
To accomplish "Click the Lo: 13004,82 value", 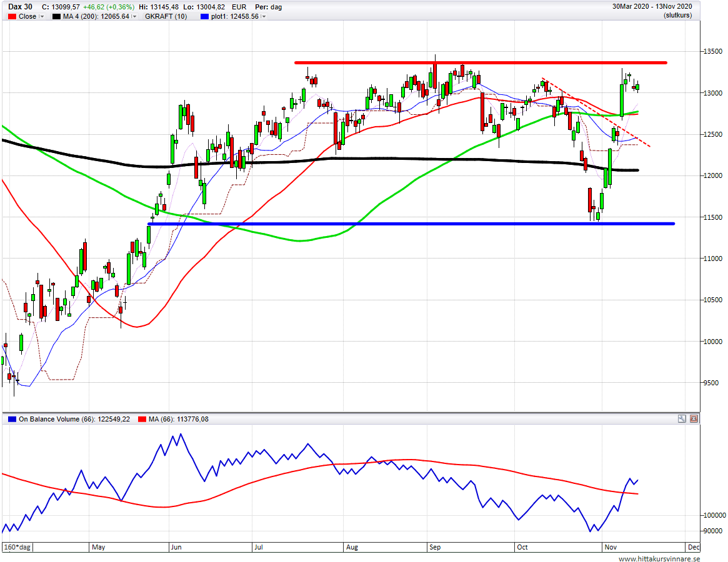I will (x=204, y=7).
